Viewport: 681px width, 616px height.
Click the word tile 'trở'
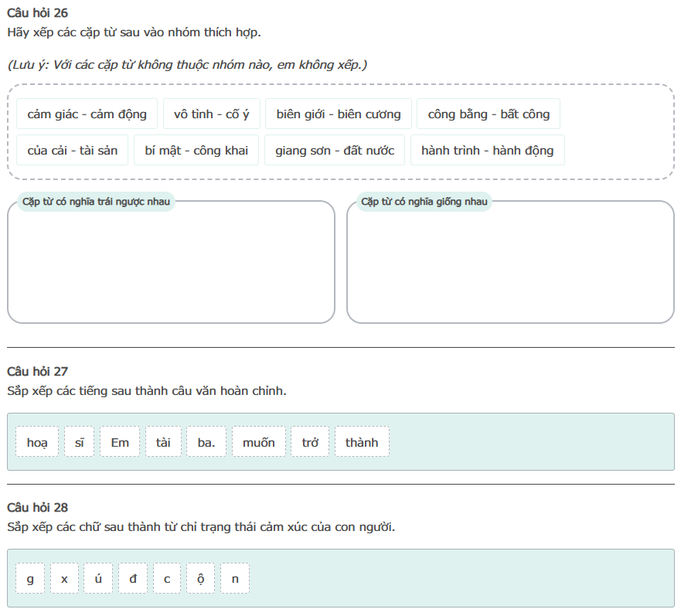[x=310, y=442]
